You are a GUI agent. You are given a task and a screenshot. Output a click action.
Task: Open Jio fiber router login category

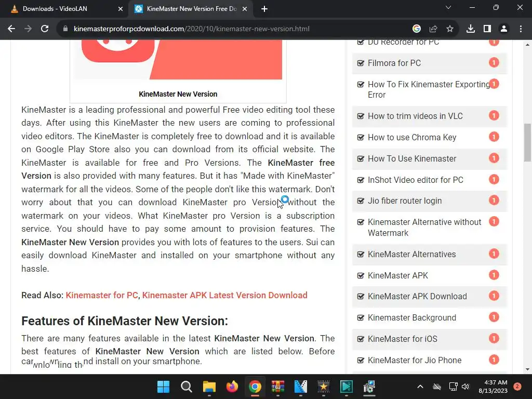(x=405, y=201)
